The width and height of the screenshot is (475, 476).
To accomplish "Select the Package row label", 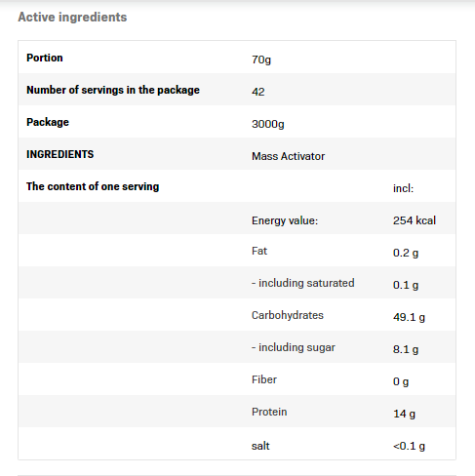I will [x=48, y=122].
